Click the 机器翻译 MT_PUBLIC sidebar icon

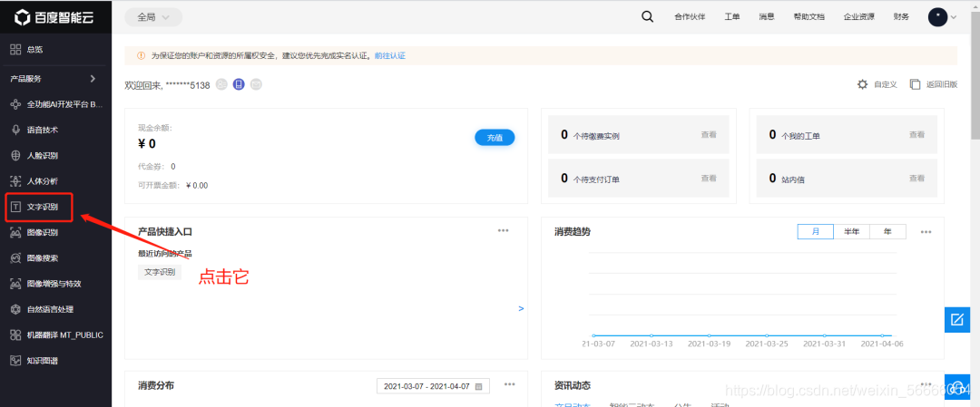click(16, 335)
